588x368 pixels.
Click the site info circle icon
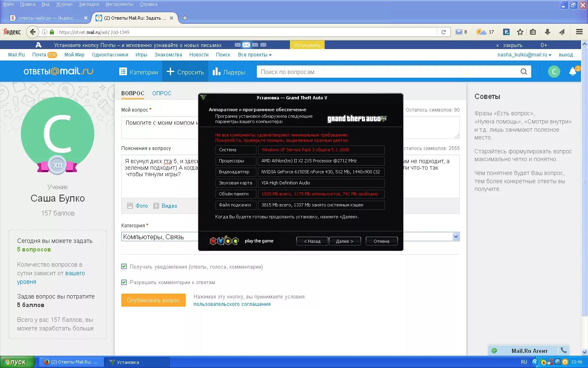click(45, 32)
